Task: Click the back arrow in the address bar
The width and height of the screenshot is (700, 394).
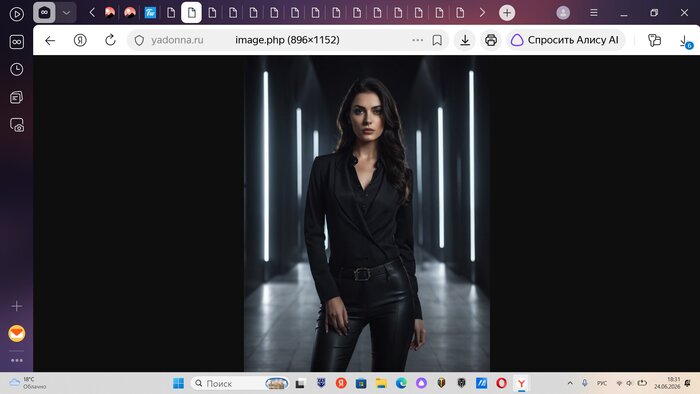Action: (x=50, y=40)
